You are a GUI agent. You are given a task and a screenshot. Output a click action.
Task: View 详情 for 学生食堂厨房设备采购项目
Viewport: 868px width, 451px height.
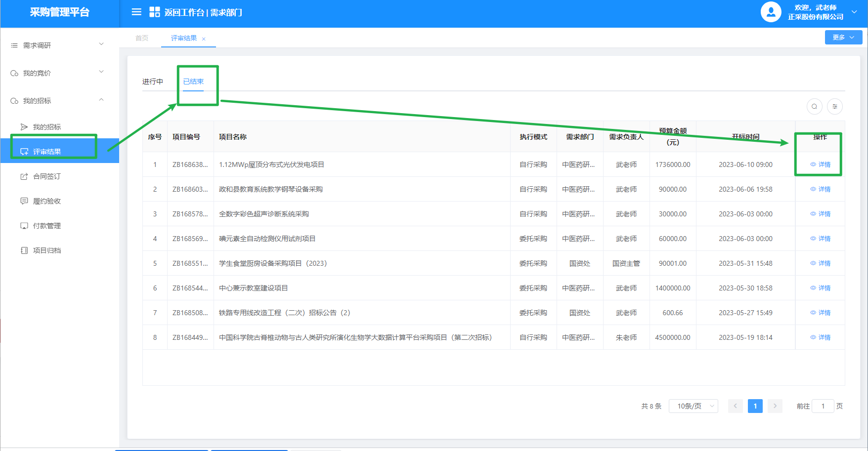pyautogui.click(x=821, y=263)
